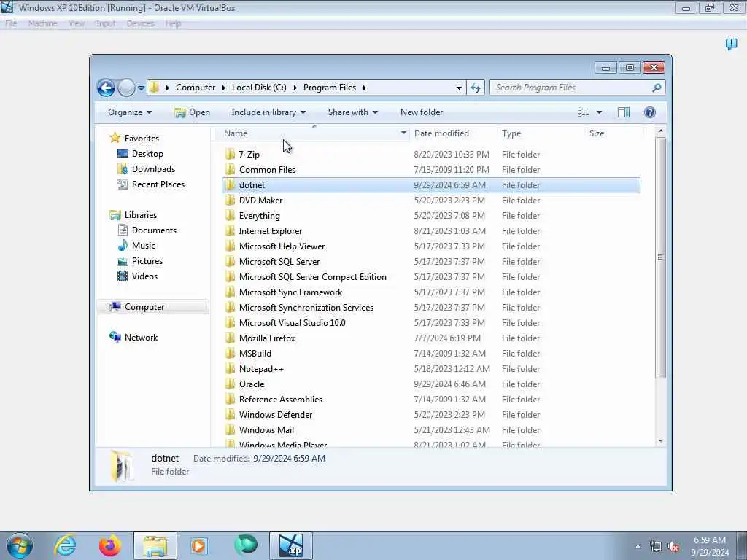
Task: Open Downloads in Favorites
Action: coord(153,169)
